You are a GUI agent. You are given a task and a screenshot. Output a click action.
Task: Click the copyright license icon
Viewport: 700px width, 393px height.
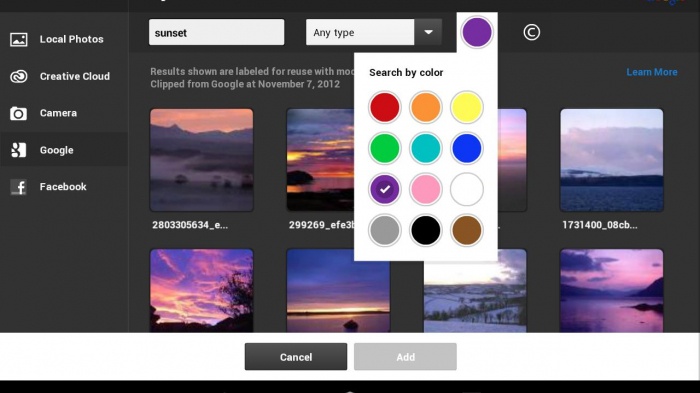[x=531, y=32]
